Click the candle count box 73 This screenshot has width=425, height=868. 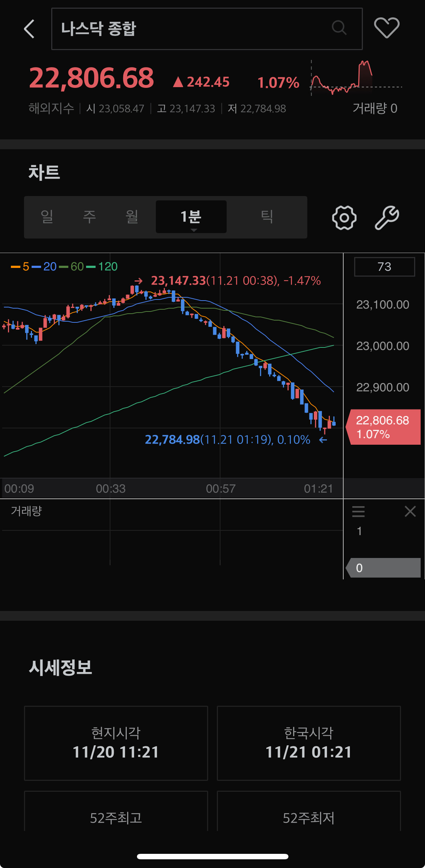tap(384, 267)
